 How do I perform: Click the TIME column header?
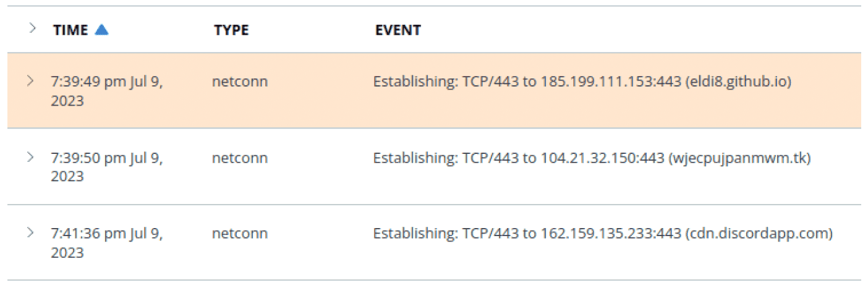click(x=70, y=30)
